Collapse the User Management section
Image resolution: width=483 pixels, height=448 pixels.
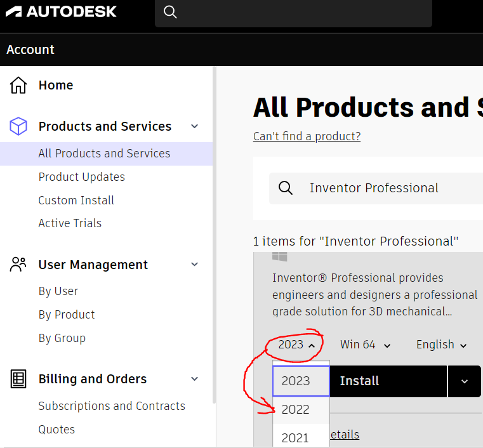tap(195, 265)
